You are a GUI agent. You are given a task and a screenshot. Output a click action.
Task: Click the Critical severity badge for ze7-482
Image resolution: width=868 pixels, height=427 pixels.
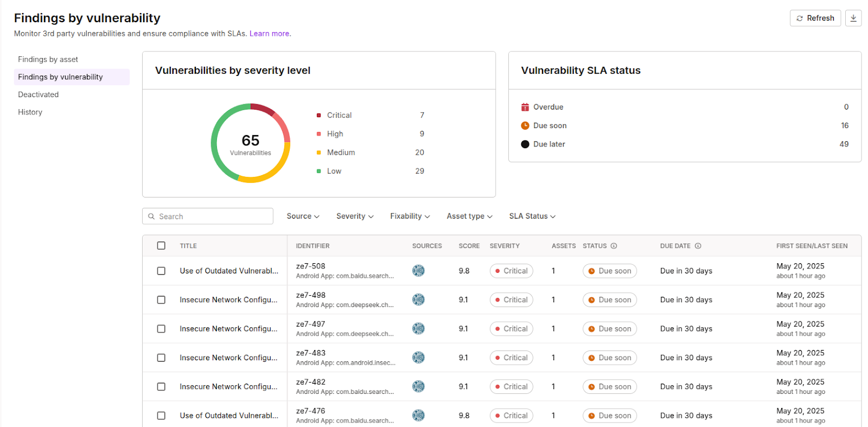[511, 386]
